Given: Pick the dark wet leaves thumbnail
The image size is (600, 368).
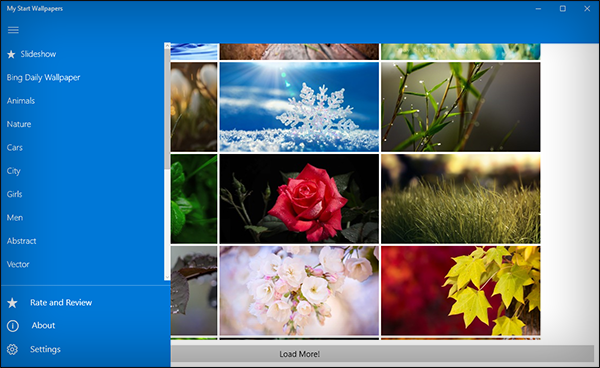Looking at the screenshot, I should tap(194, 291).
